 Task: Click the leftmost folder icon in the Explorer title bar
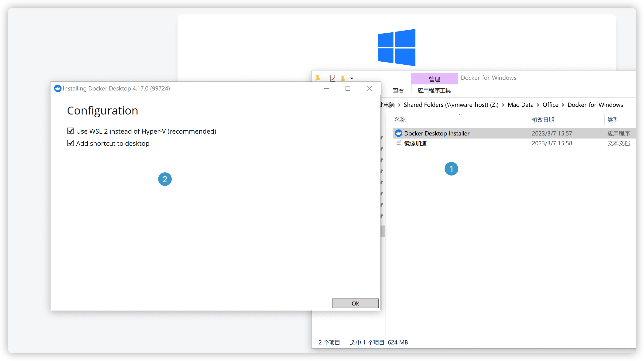tap(318, 78)
